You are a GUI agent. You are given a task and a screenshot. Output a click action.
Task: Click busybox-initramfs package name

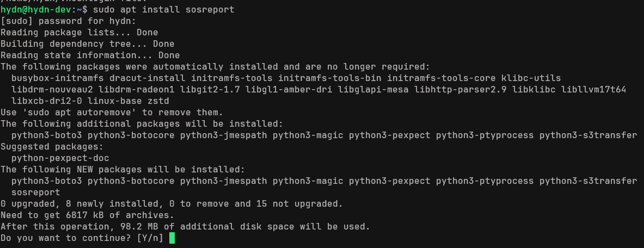pos(58,78)
